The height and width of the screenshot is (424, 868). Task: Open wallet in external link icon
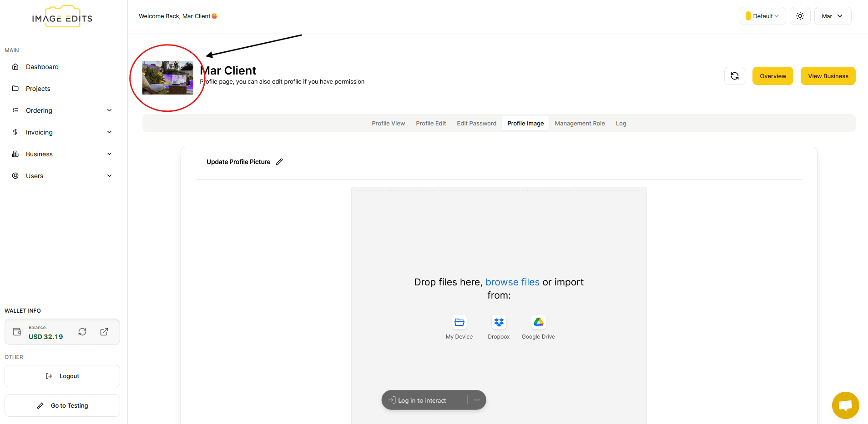click(x=104, y=332)
